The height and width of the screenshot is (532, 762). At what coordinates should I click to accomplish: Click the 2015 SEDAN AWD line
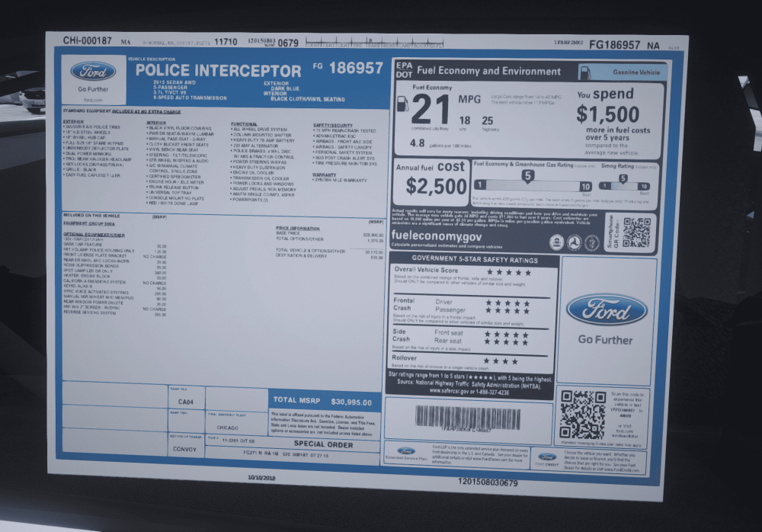pos(174,82)
